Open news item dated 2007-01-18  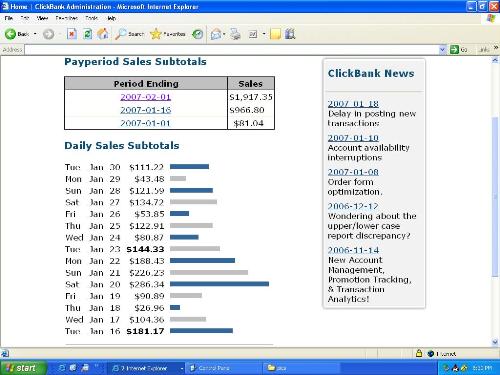click(x=353, y=104)
